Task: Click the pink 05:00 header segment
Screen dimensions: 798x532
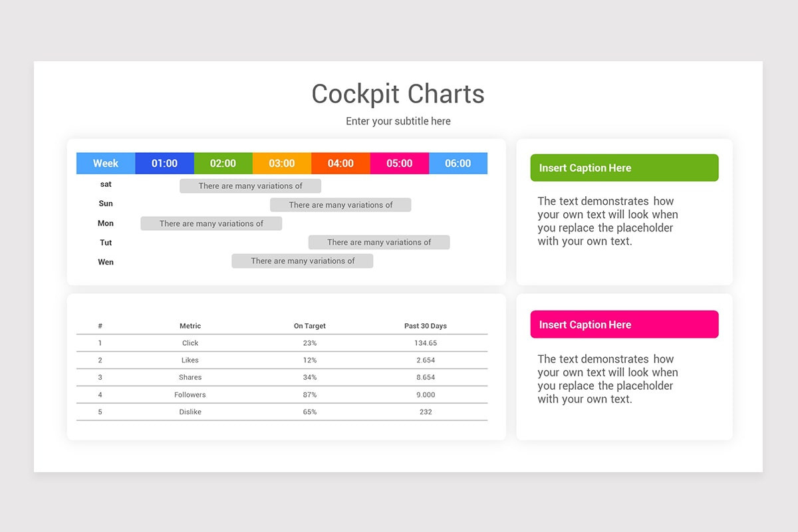Action: pos(399,163)
